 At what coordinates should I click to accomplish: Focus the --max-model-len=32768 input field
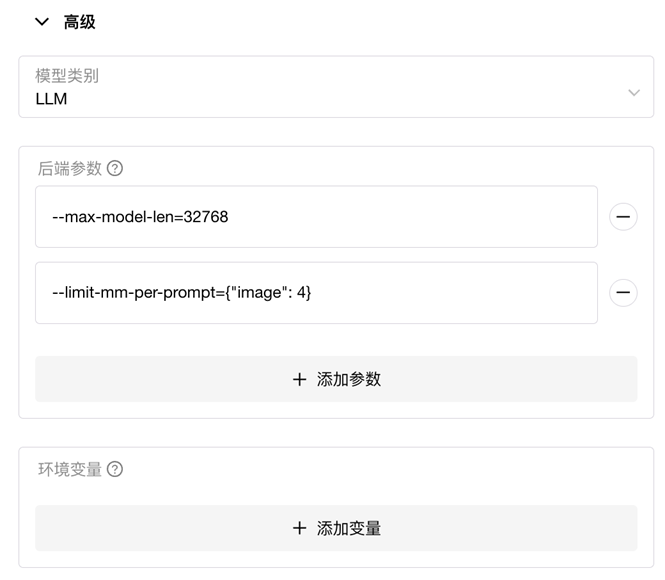316,217
